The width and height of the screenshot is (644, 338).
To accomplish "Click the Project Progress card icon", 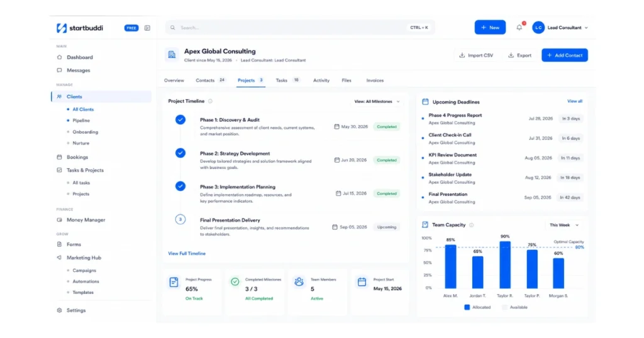I will click(x=174, y=282).
